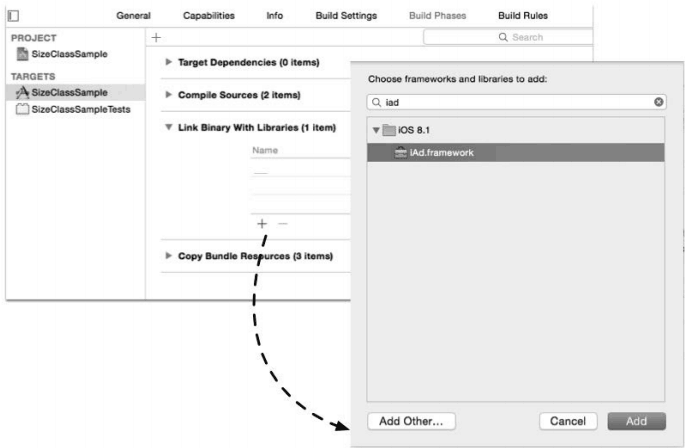Clear the iad search text
The height and width of the screenshot is (448, 685).
659,102
